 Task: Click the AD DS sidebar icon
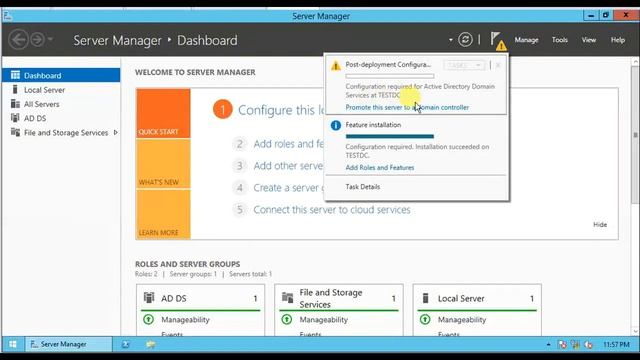tap(15, 118)
